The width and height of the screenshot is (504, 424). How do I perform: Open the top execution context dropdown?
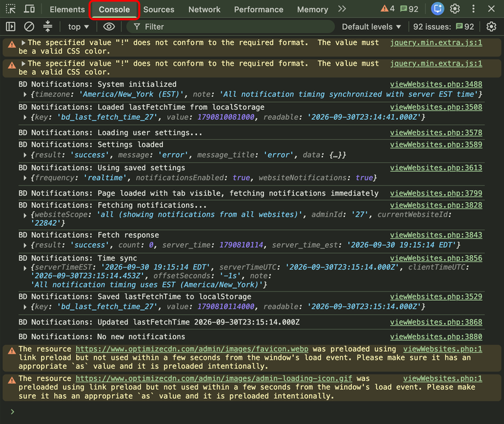[x=78, y=27]
